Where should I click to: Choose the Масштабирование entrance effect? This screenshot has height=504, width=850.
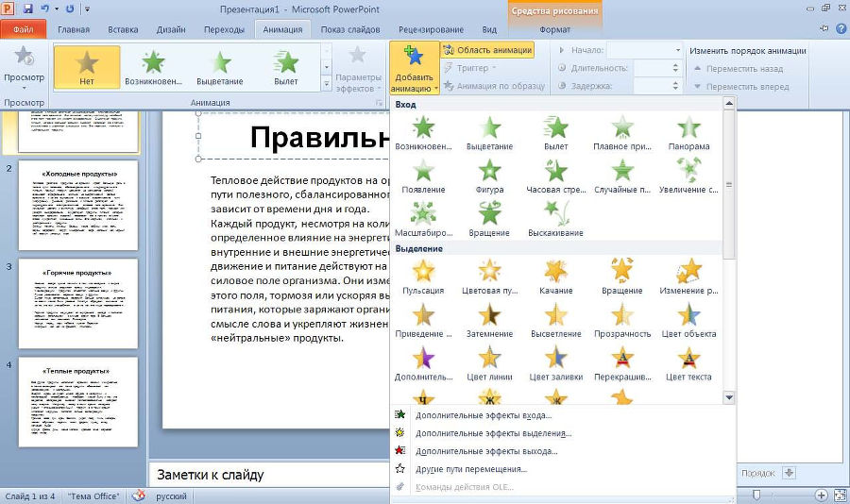(x=423, y=220)
